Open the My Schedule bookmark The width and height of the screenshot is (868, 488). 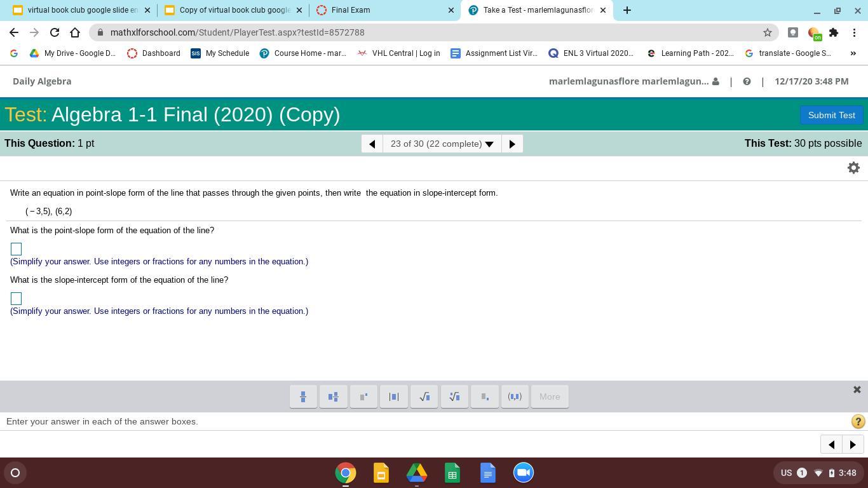[220, 53]
